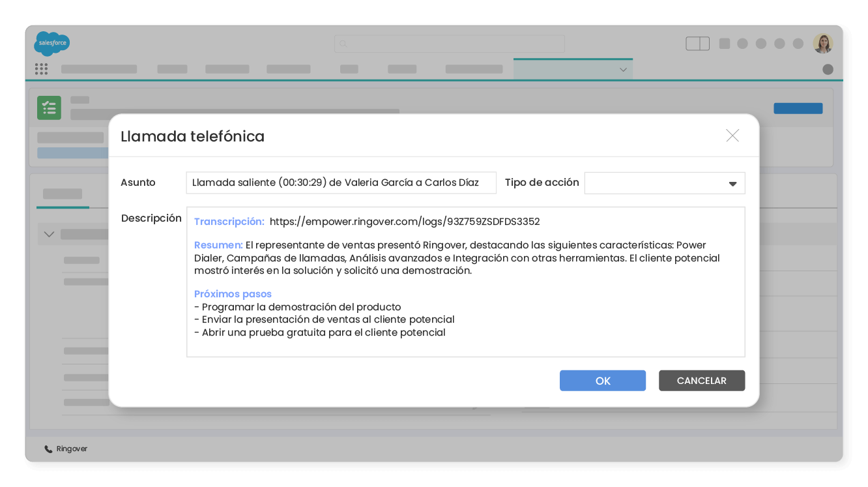Click the split-view icon in the header
Screen dimensions: 868x487
point(697,43)
